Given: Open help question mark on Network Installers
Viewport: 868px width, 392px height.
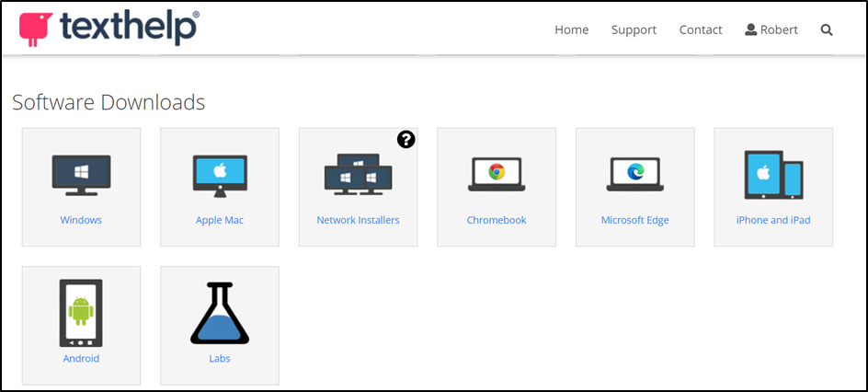Looking at the screenshot, I should coord(405,140).
